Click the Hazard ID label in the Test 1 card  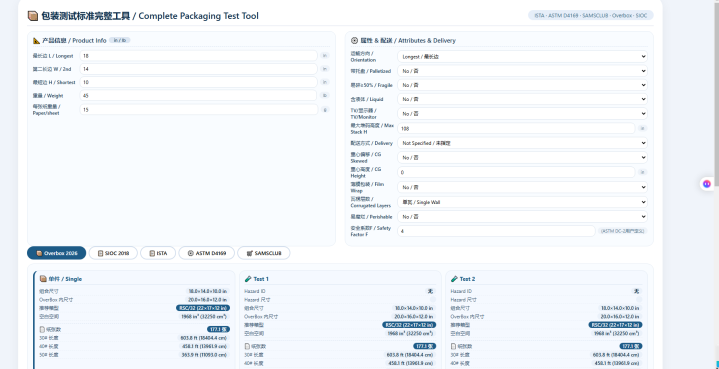point(255,291)
